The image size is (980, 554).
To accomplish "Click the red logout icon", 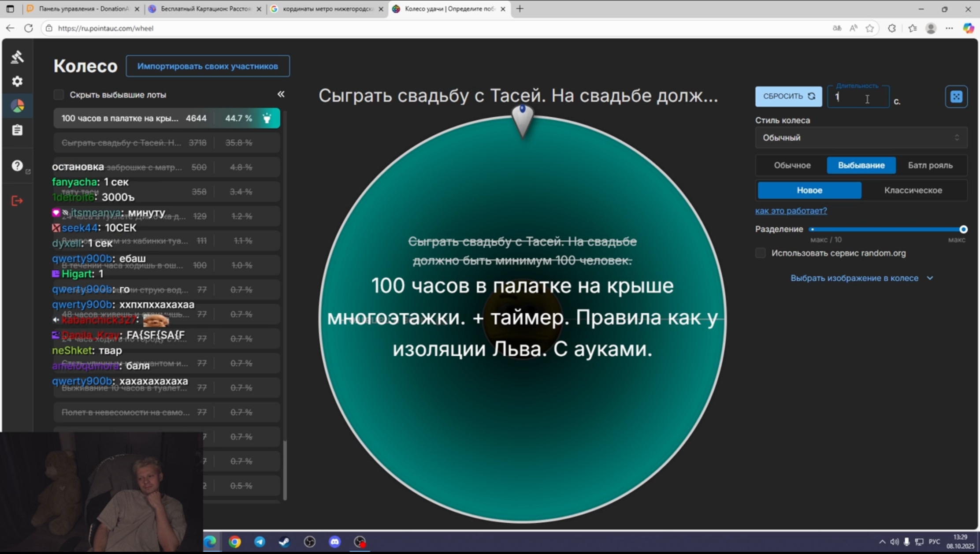I will 17,201.
